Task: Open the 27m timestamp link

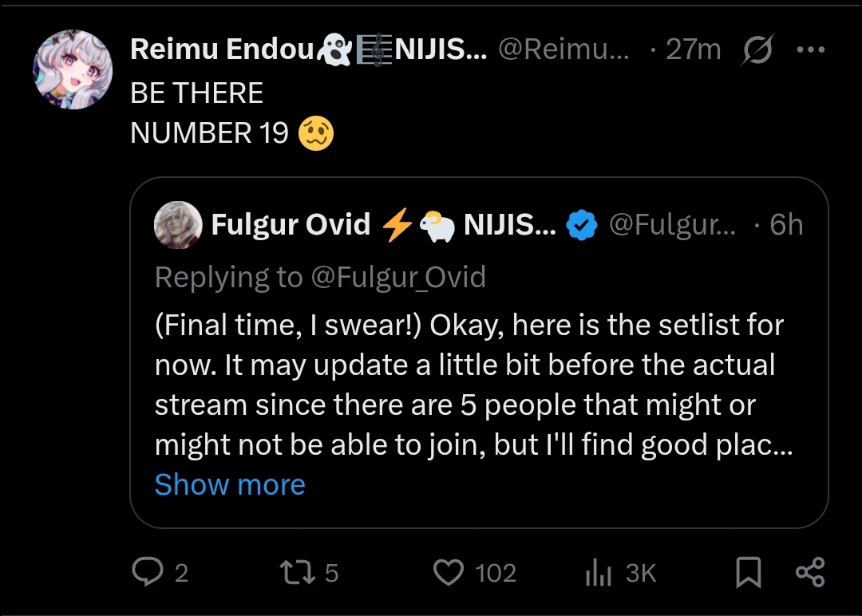Action: pos(692,49)
